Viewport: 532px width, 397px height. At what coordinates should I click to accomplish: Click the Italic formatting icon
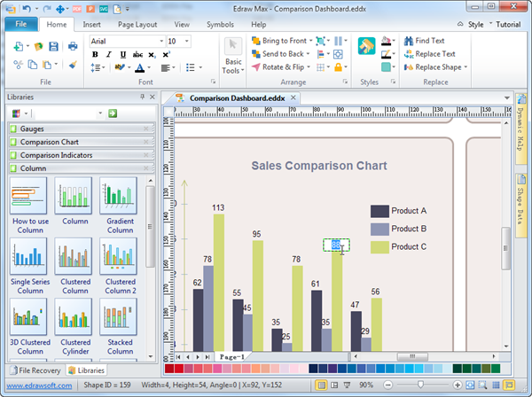coord(110,54)
